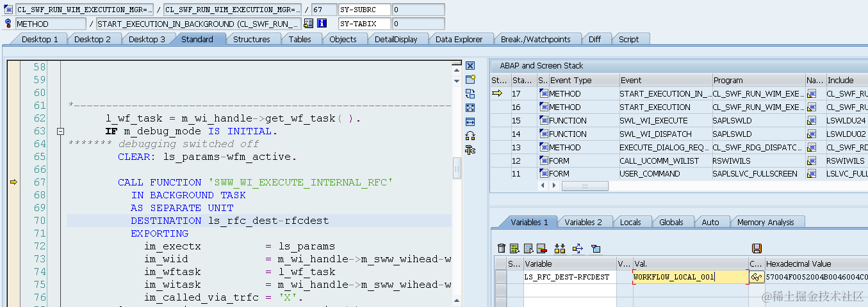Click the SY-TABIX field
The height and width of the screenshot is (307, 868).
point(364,24)
